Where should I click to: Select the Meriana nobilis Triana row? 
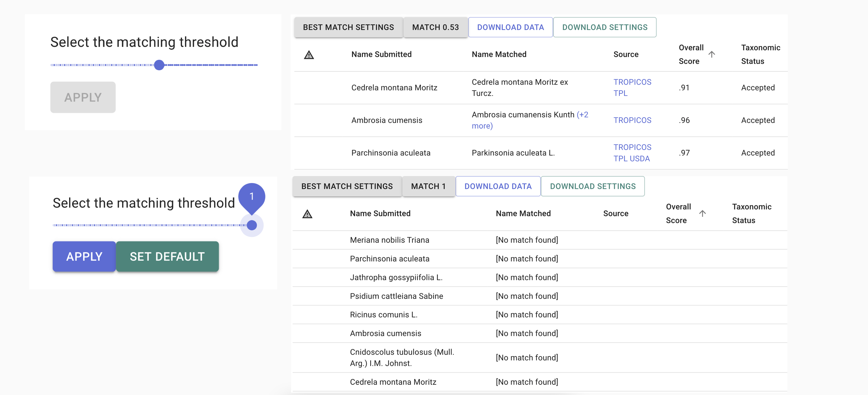[x=389, y=240]
